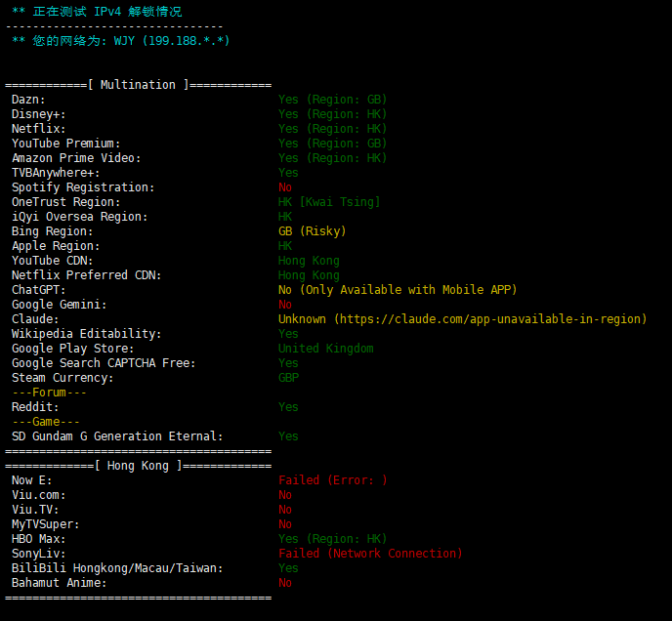Click the IPv4 test title line
Screen dimensions: 672x621
click(97, 12)
